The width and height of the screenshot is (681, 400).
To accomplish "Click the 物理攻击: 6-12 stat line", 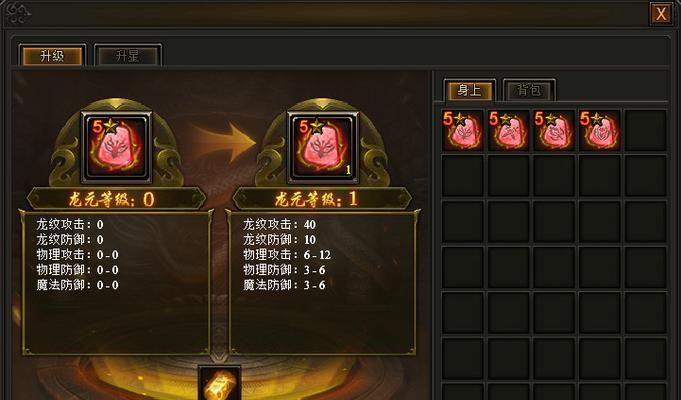I will (287, 255).
